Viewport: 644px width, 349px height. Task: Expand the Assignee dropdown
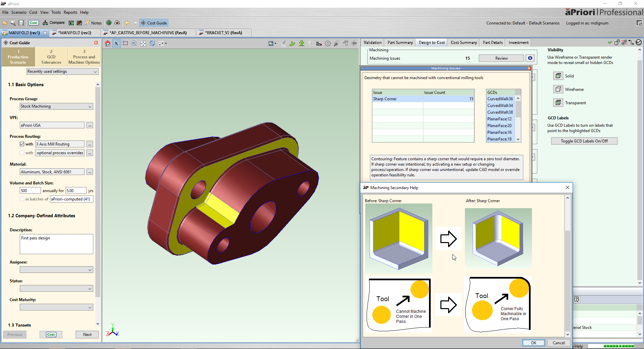pyautogui.click(x=56, y=270)
